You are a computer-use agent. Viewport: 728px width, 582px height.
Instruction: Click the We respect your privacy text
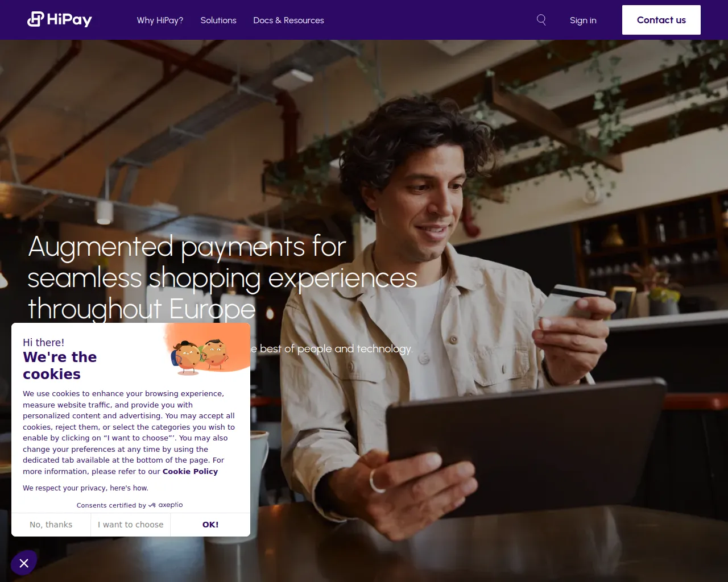pos(85,488)
